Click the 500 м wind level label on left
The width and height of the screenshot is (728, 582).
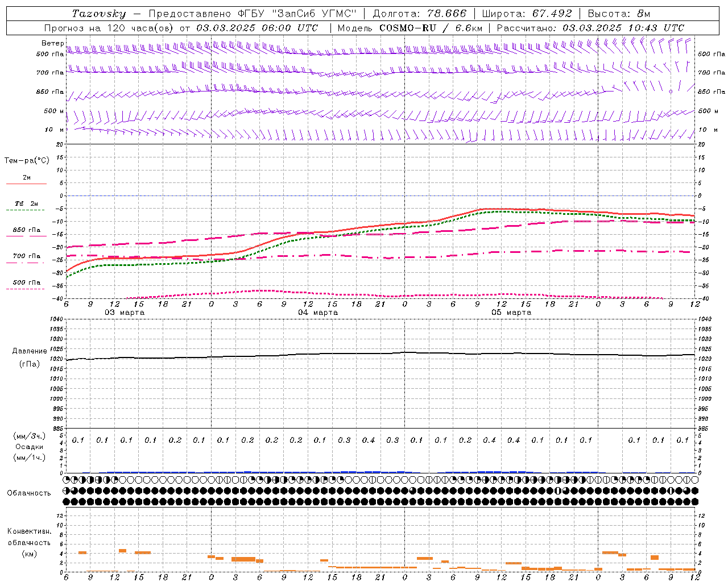54,111
